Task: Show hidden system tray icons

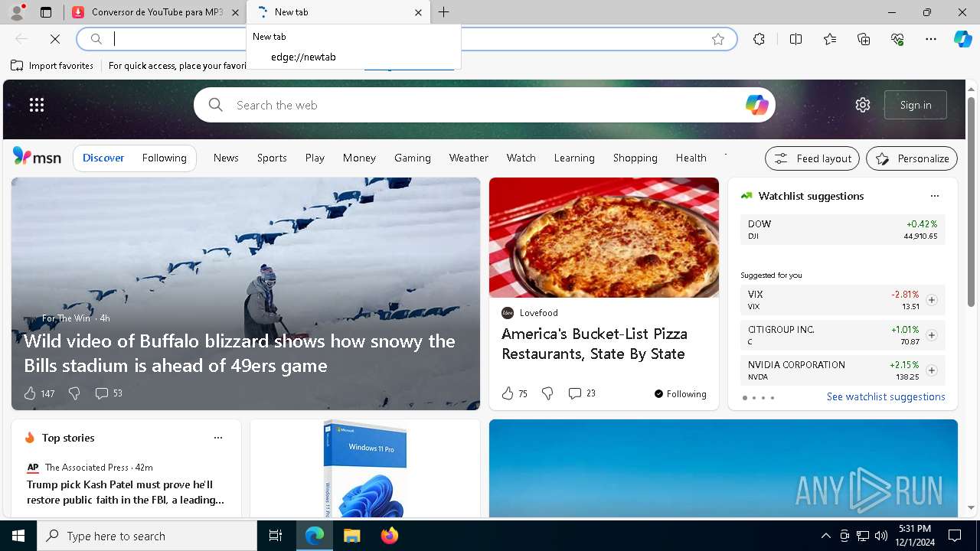Action: pos(825,536)
